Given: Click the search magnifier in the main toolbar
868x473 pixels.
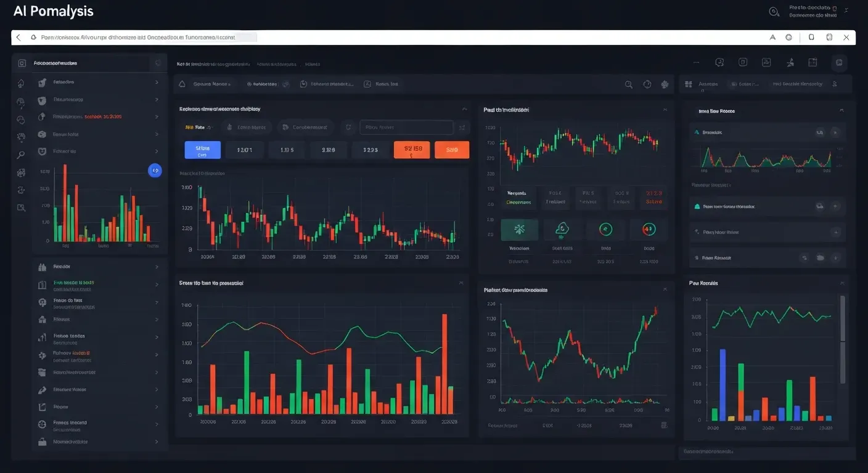Looking at the screenshot, I should (629, 84).
